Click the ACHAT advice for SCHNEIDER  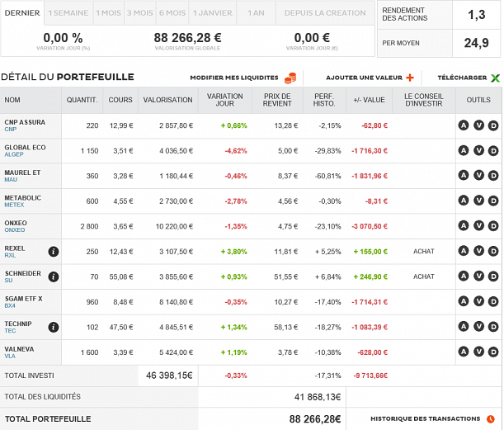point(424,276)
